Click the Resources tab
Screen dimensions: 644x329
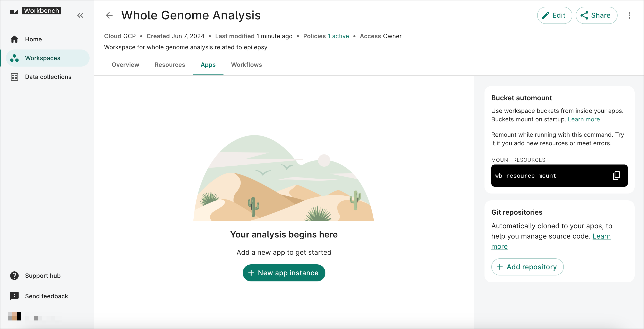pyautogui.click(x=170, y=65)
